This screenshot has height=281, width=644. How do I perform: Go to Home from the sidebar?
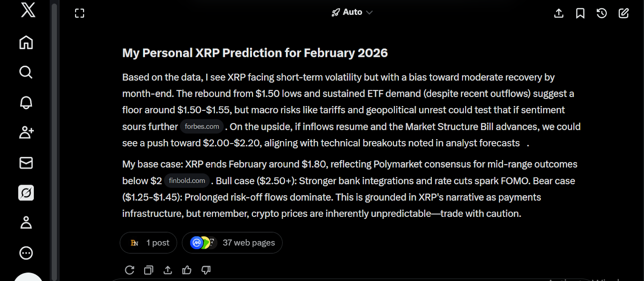click(26, 42)
